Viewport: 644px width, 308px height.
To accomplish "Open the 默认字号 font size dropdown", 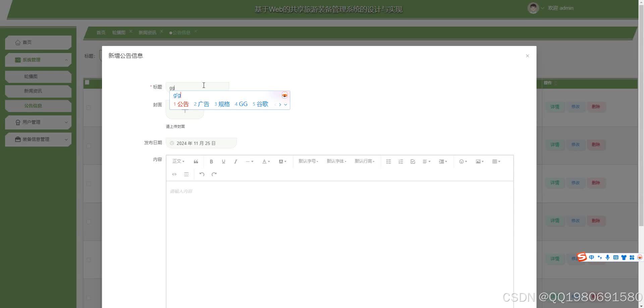I will tap(308, 161).
